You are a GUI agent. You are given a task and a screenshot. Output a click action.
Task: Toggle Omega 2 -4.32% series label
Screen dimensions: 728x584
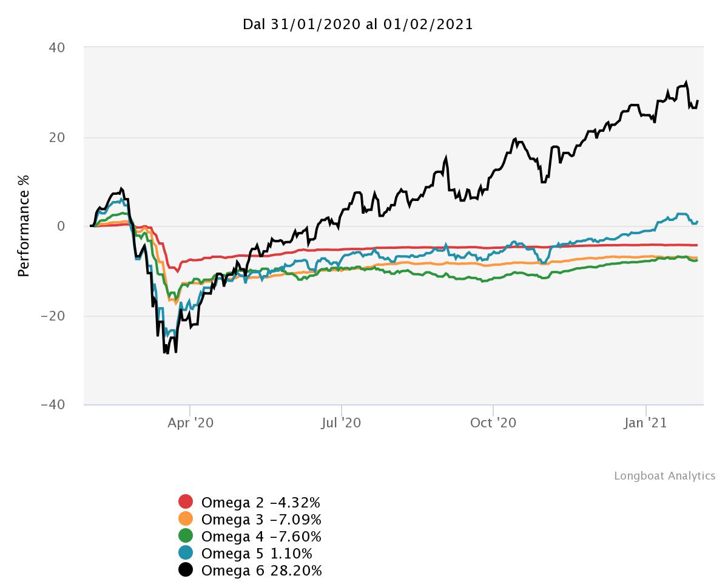[260, 503]
